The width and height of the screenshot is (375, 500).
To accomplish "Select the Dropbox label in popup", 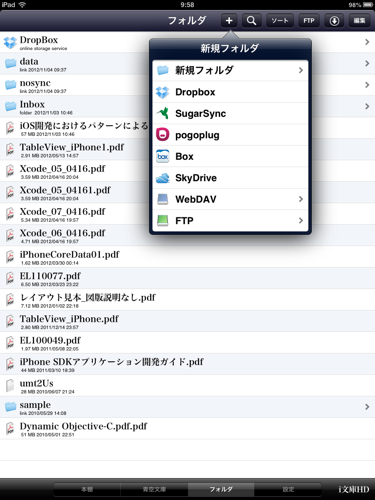I will coord(195,92).
